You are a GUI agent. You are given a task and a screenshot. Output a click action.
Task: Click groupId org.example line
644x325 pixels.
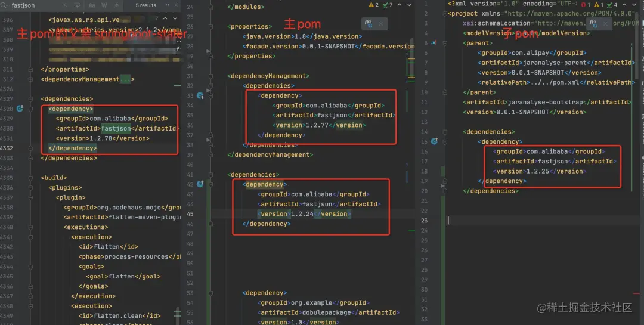313,303
